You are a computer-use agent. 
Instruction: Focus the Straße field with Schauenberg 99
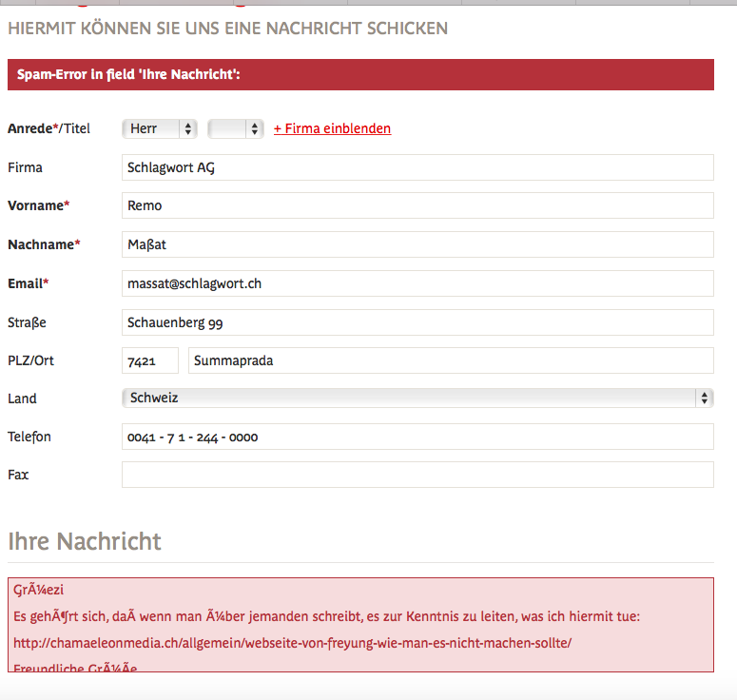coord(417,322)
